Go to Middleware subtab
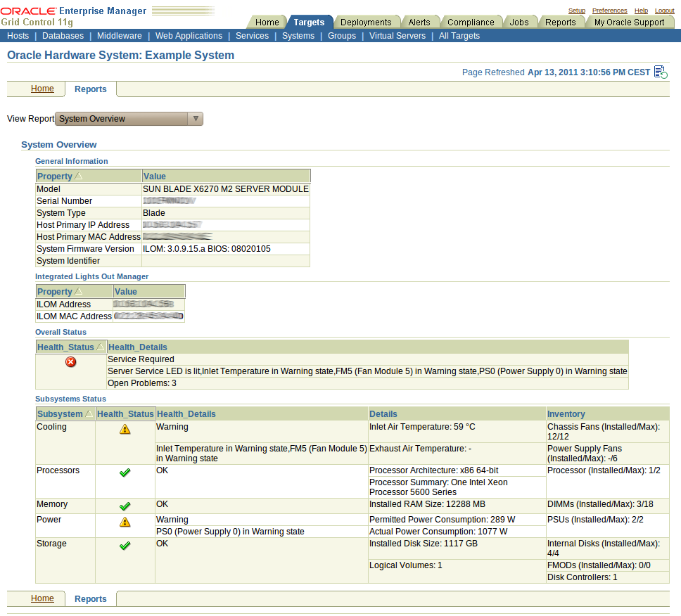 pos(120,36)
